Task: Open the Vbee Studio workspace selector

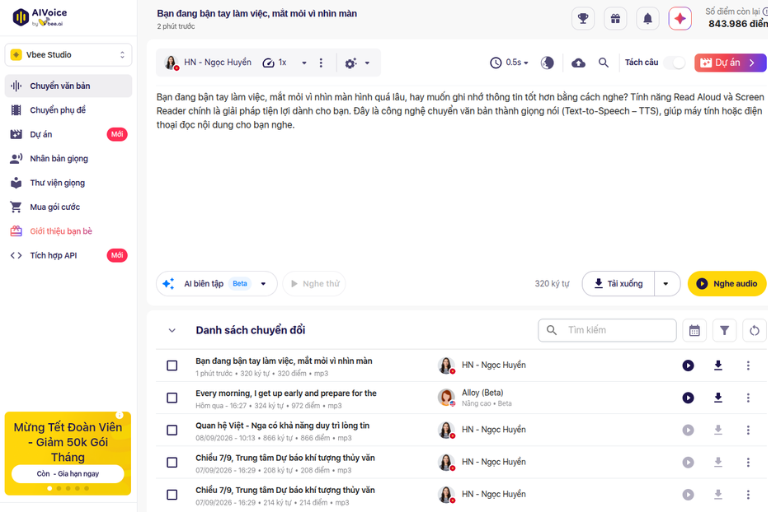Action: point(69,55)
